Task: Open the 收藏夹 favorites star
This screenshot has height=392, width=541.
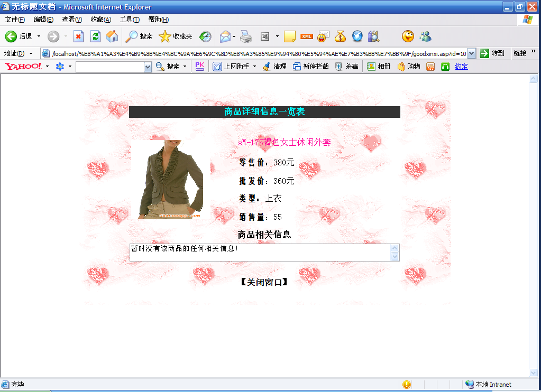Action: [x=175, y=36]
